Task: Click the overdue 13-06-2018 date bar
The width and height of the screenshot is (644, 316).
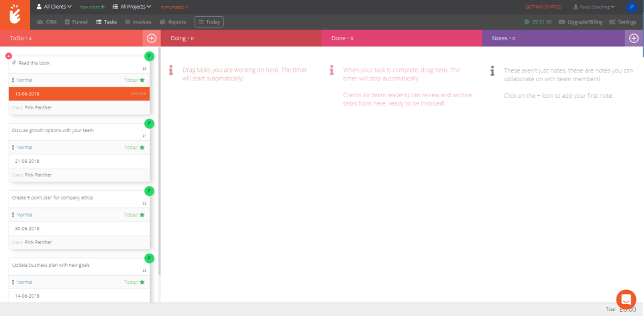Action: [79, 94]
